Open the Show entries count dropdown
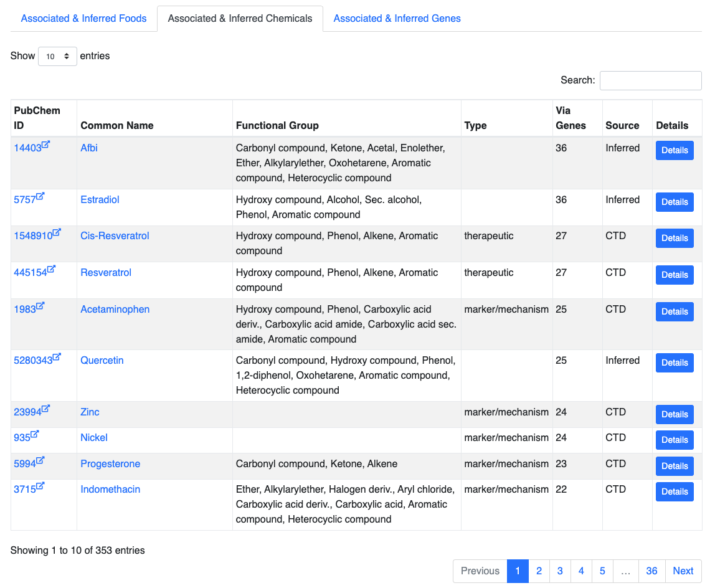The width and height of the screenshot is (715, 588). click(x=57, y=56)
